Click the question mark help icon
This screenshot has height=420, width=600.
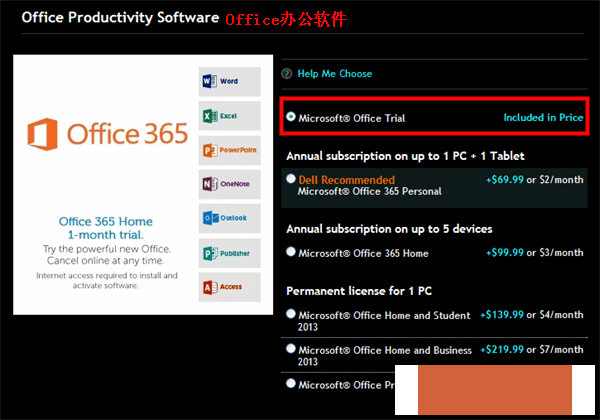pyautogui.click(x=287, y=73)
